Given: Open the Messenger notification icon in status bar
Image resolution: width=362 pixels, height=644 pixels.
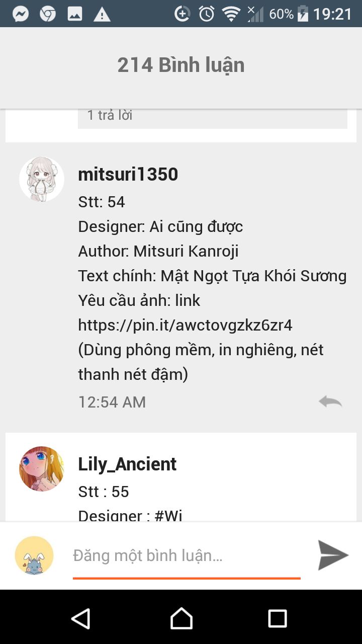Looking at the screenshot, I should pos(21,14).
